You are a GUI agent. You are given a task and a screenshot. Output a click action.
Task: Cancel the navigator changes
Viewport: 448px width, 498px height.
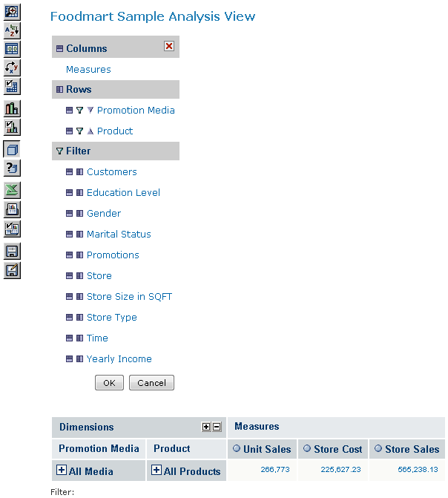click(151, 383)
